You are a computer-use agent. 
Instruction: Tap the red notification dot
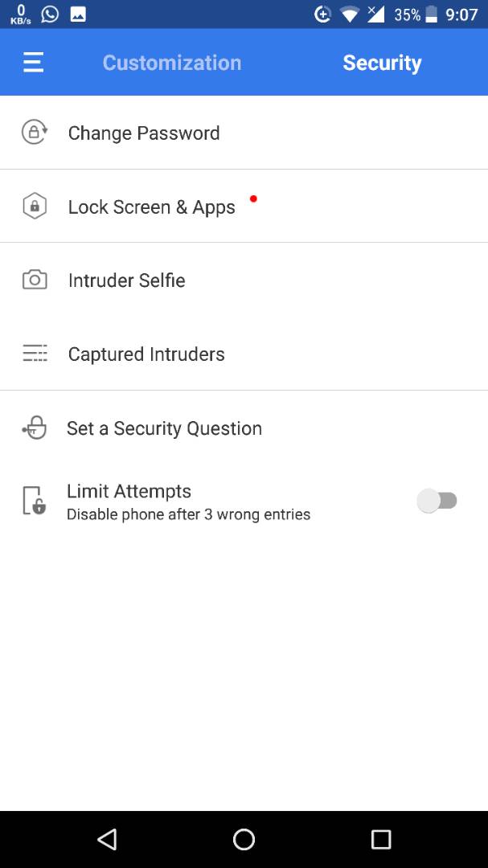253,199
